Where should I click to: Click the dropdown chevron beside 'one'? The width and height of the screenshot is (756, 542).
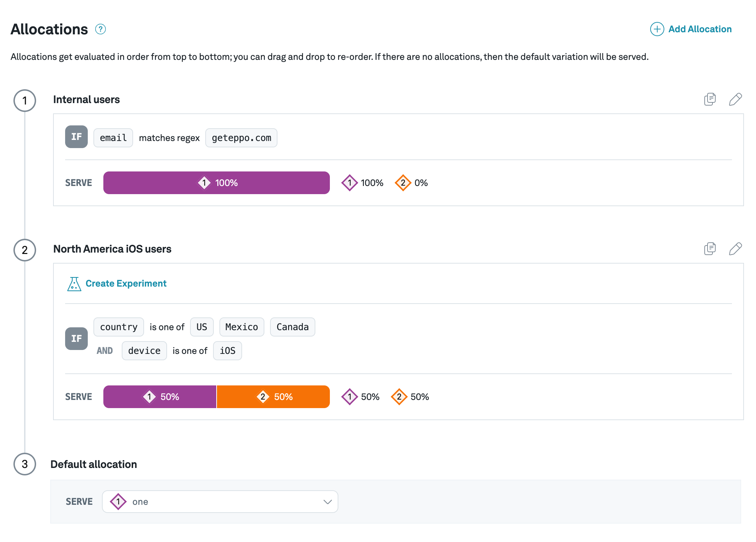pyautogui.click(x=327, y=502)
